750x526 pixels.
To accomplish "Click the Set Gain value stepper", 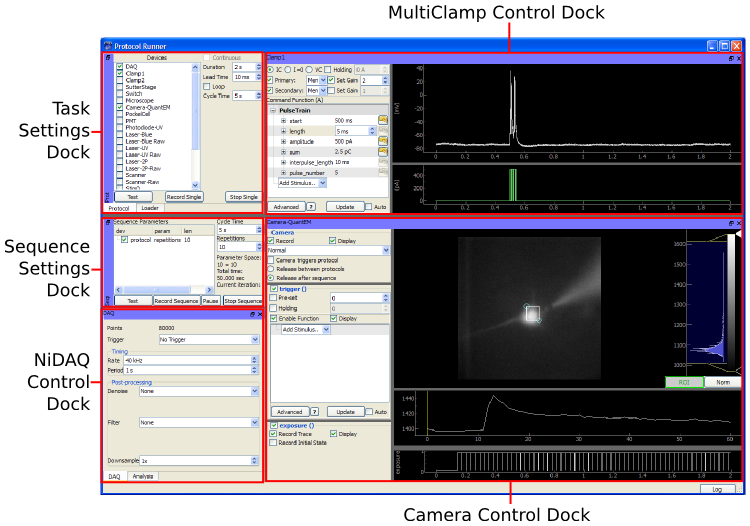I will coord(385,80).
